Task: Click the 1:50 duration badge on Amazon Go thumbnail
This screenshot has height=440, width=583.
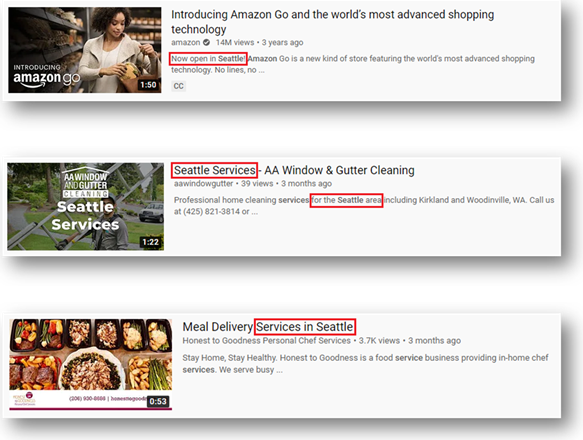Action: point(148,85)
